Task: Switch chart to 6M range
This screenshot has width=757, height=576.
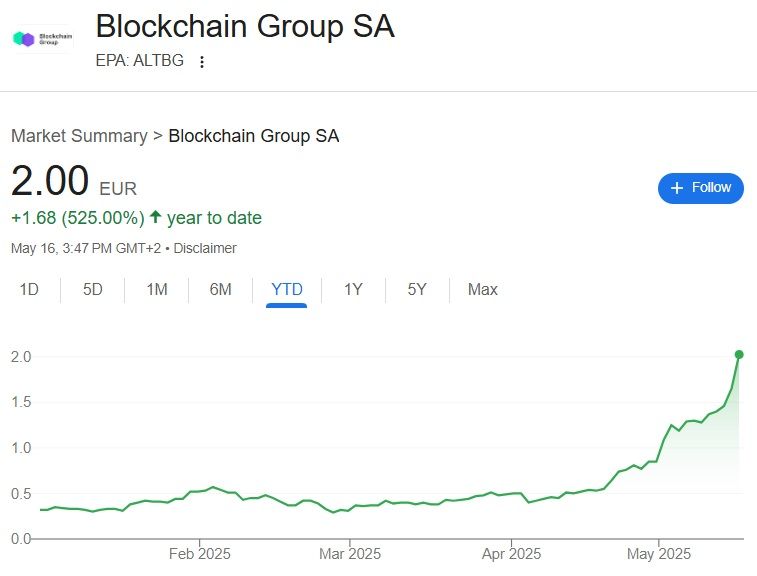Action: tap(221, 290)
